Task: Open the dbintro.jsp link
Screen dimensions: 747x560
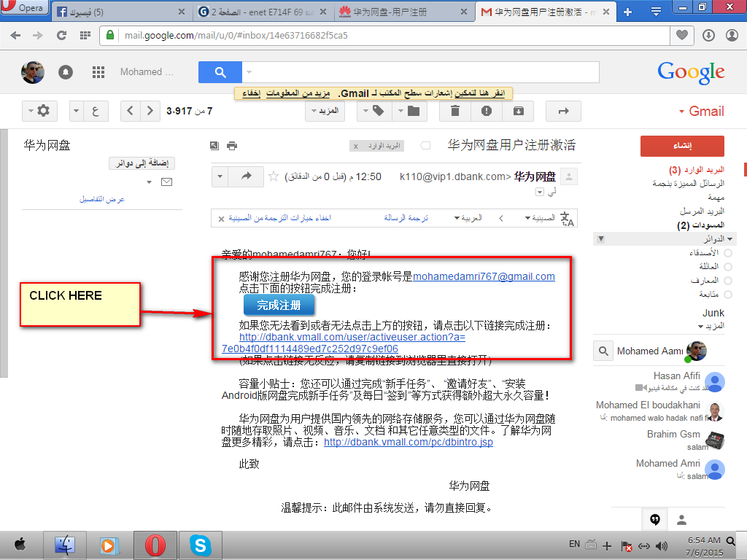Action: [x=409, y=442]
